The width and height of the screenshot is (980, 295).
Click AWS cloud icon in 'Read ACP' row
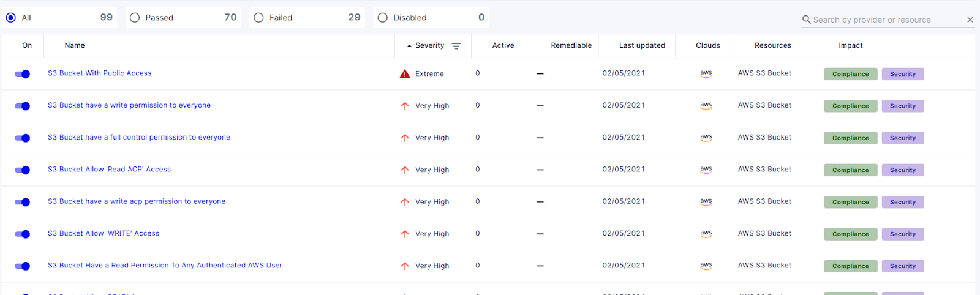coord(706,170)
